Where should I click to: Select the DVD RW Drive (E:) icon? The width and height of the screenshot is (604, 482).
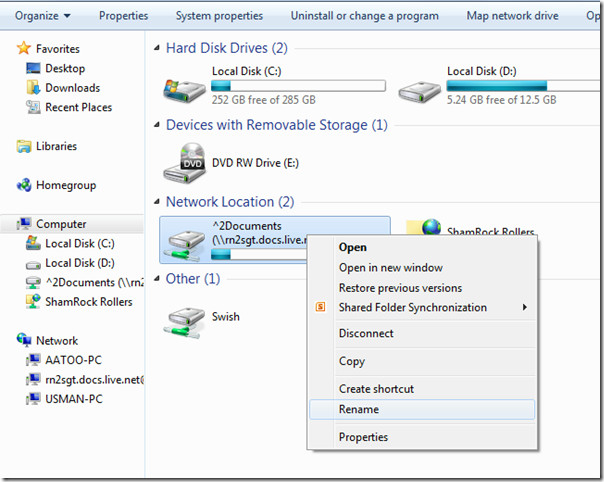[185, 162]
